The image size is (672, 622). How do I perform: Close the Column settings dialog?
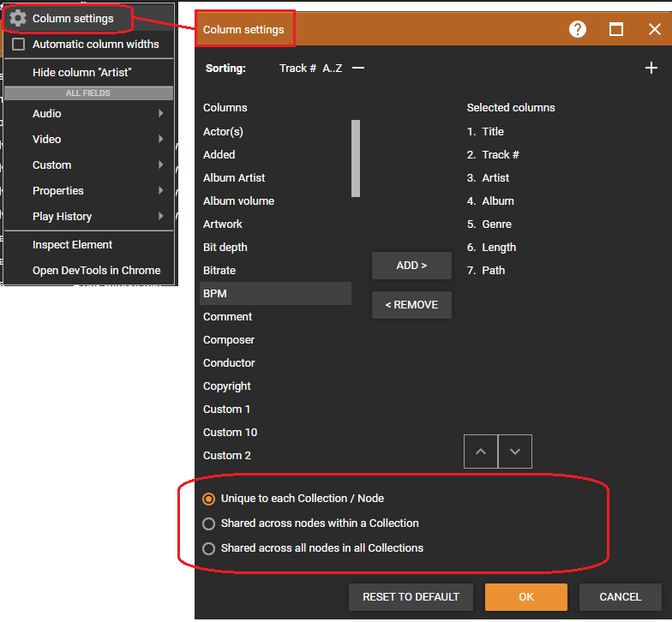click(655, 29)
